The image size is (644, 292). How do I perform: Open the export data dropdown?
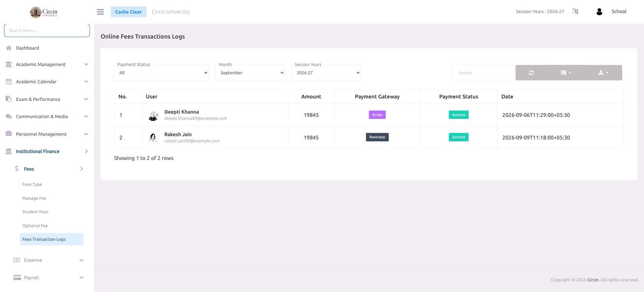(x=603, y=73)
